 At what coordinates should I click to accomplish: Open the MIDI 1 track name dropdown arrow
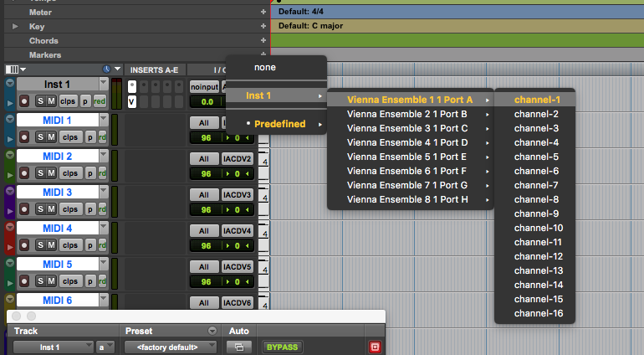click(x=104, y=120)
